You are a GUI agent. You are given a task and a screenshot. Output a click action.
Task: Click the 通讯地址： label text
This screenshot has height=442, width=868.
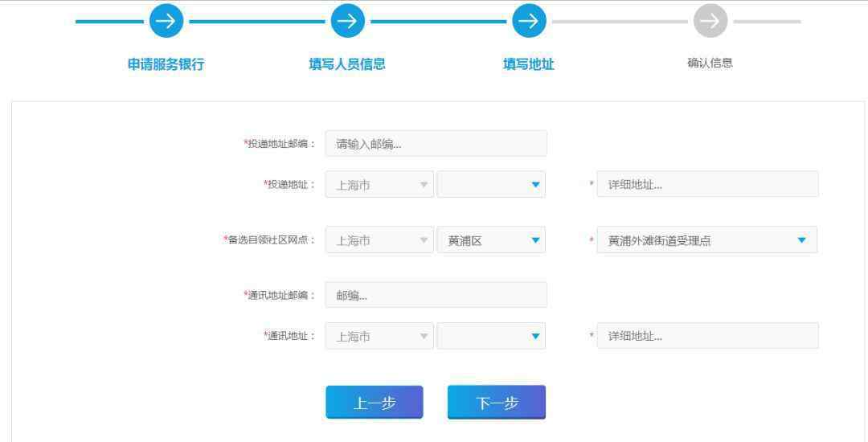pos(289,336)
